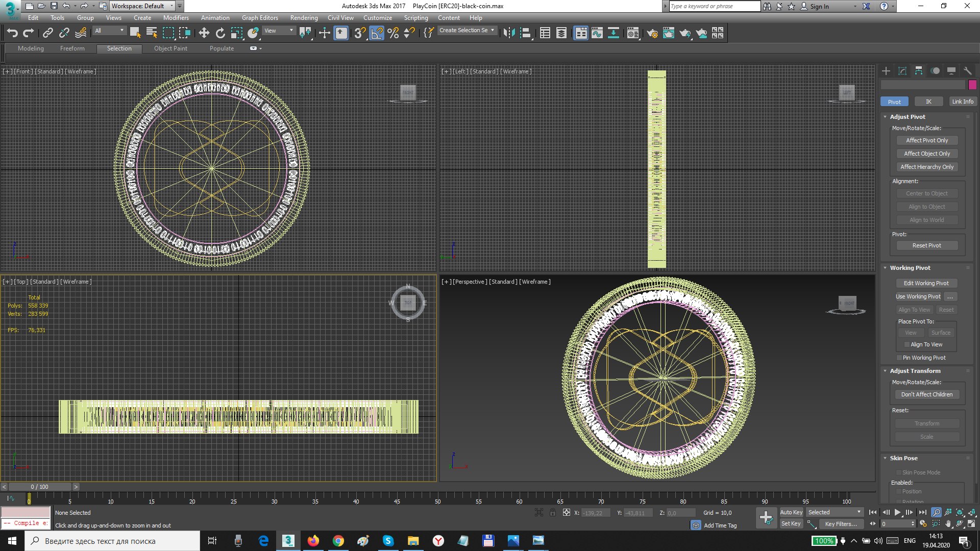Click the Go to End playback button
The image size is (980, 551).
tap(922, 512)
